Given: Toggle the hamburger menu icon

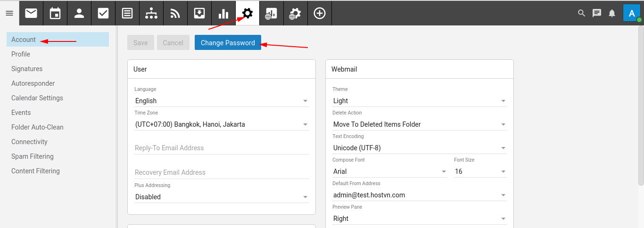Looking at the screenshot, I should click(9, 13).
